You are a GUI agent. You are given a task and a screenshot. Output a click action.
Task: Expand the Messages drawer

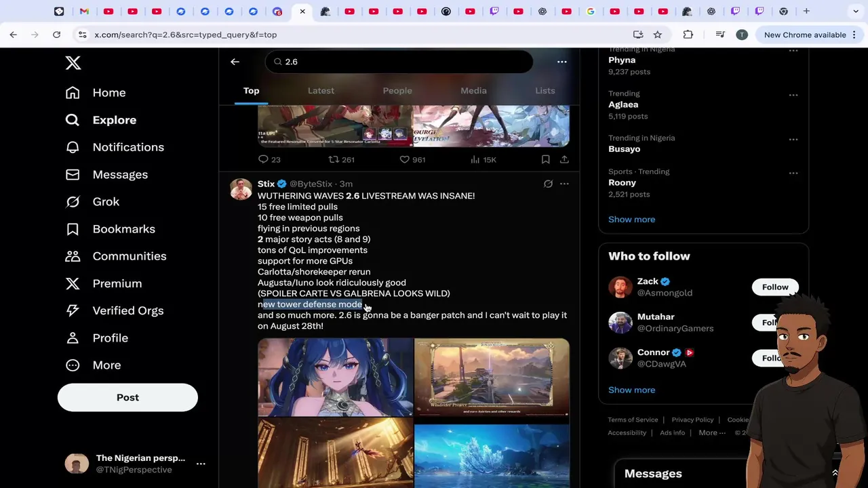tap(835, 473)
